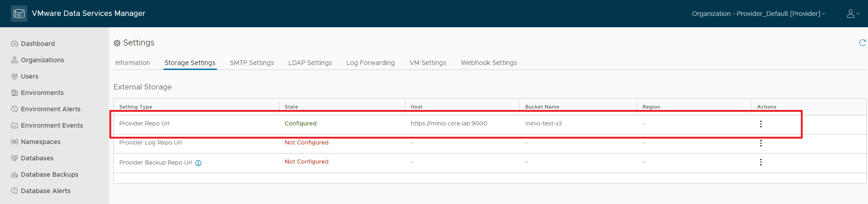
Task: Go to Dashboard in the sidebar
Action: click(x=38, y=44)
